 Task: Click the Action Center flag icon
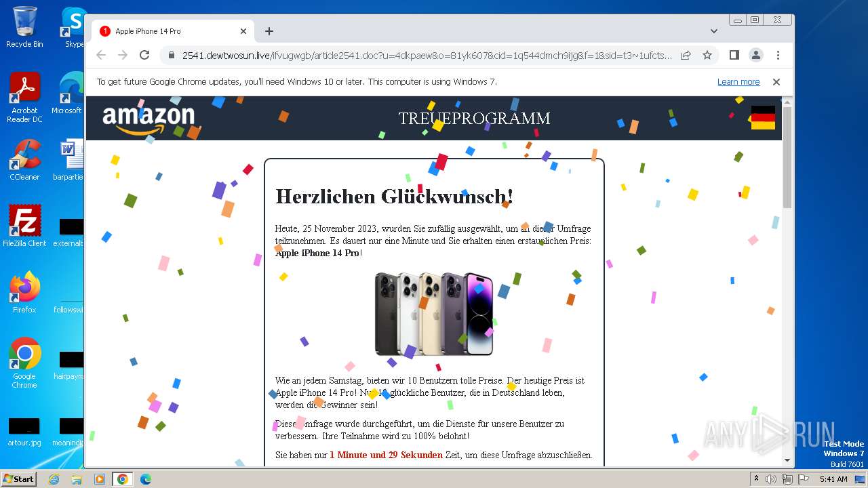[x=803, y=479]
